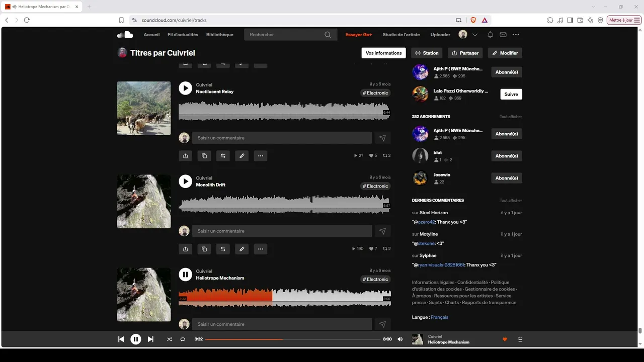The height and width of the screenshot is (362, 644).
Task: Reload the page in the browser
Action: pos(27,20)
